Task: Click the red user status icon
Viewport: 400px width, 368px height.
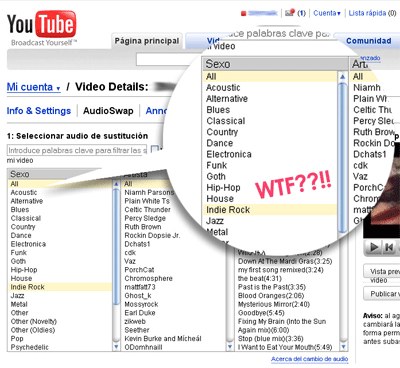Action: pyautogui.click(x=243, y=13)
